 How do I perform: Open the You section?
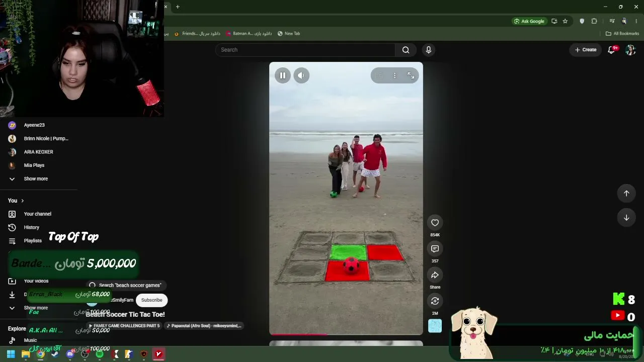coord(16,201)
